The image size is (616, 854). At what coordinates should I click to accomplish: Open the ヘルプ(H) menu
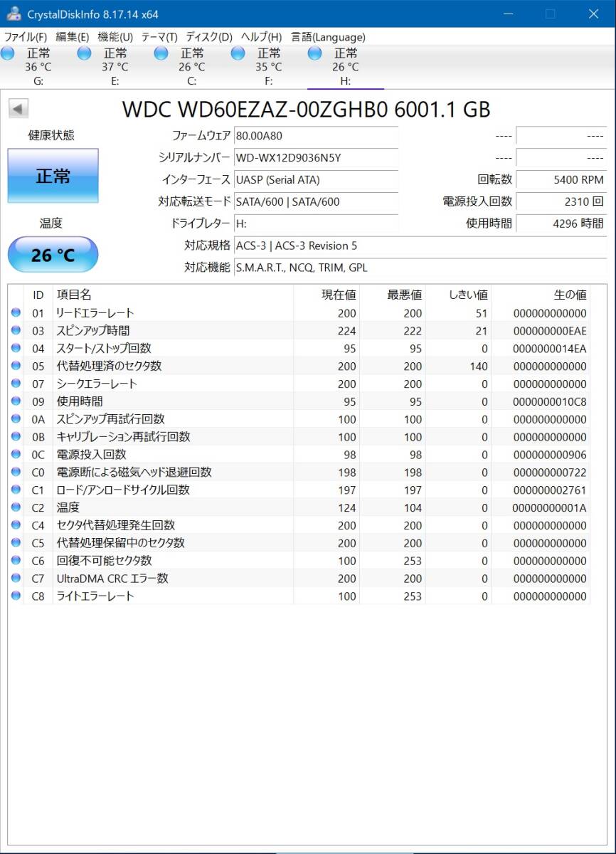click(x=261, y=37)
